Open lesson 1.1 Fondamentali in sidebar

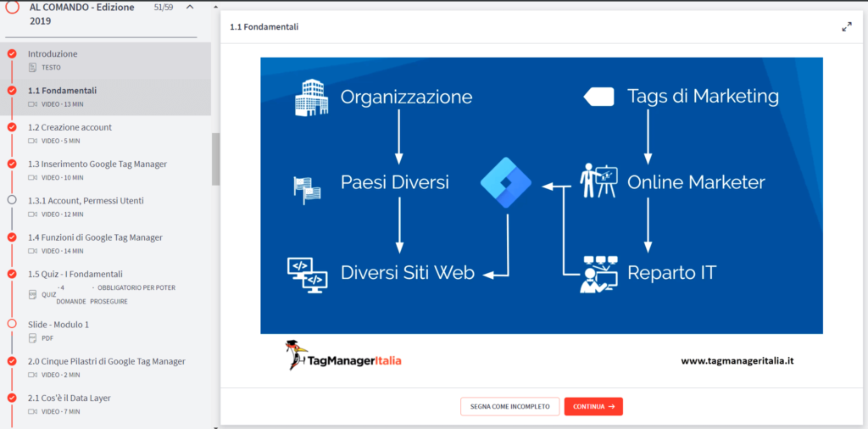click(x=63, y=90)
